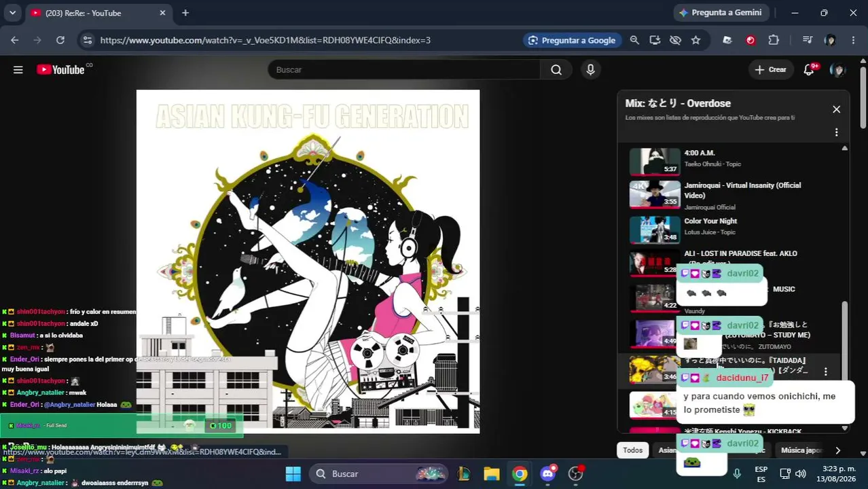Open the Chrome three-dot menu
The image size is (868, 489).
(853, 40)
